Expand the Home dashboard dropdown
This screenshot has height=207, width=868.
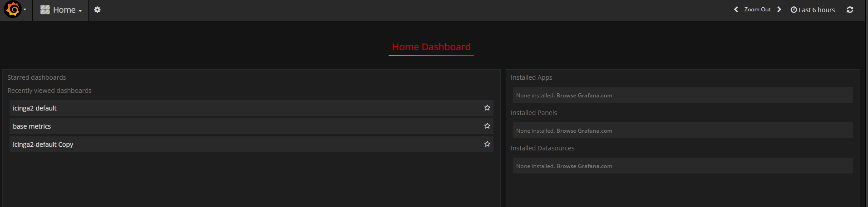tap(61, 10)
